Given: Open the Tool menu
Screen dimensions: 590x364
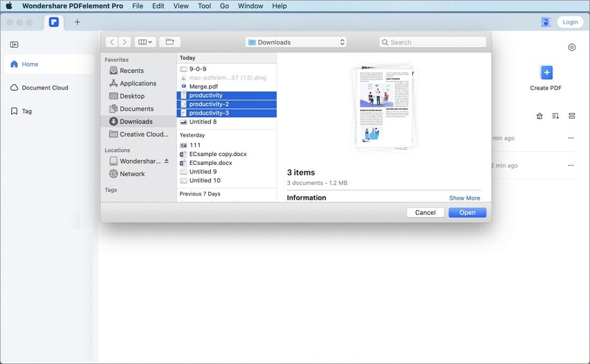Looking at the screenshot, I should pyautogui.click(x=204, y=6).
